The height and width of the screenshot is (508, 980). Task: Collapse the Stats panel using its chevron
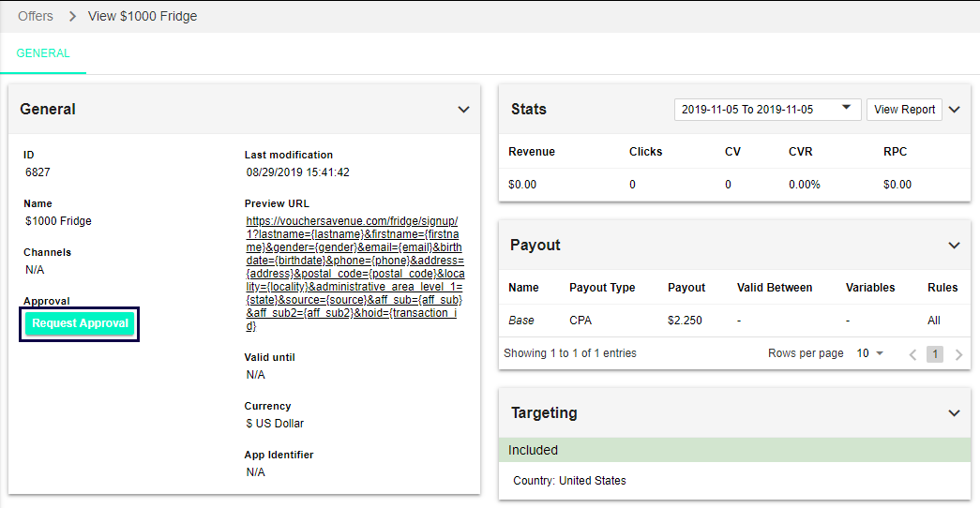coord(954,110)
